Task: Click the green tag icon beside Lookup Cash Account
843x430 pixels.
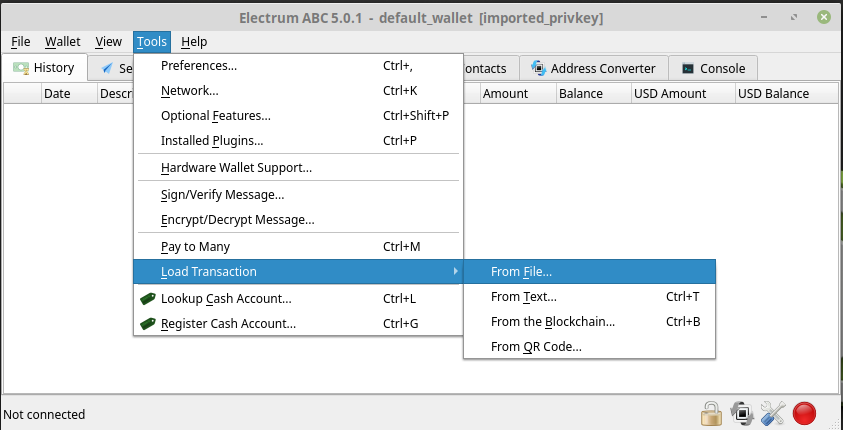Action: [x=148, y=299]
